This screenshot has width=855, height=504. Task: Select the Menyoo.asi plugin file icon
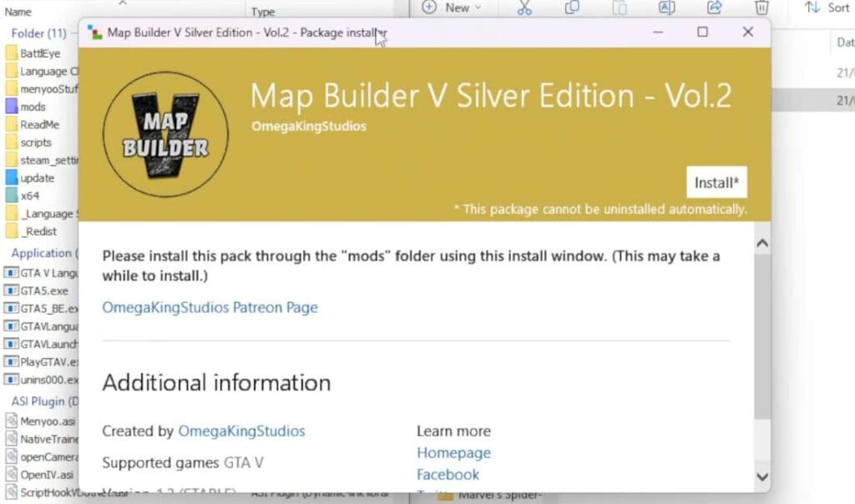pyautogui.click(x=13, y=421)
